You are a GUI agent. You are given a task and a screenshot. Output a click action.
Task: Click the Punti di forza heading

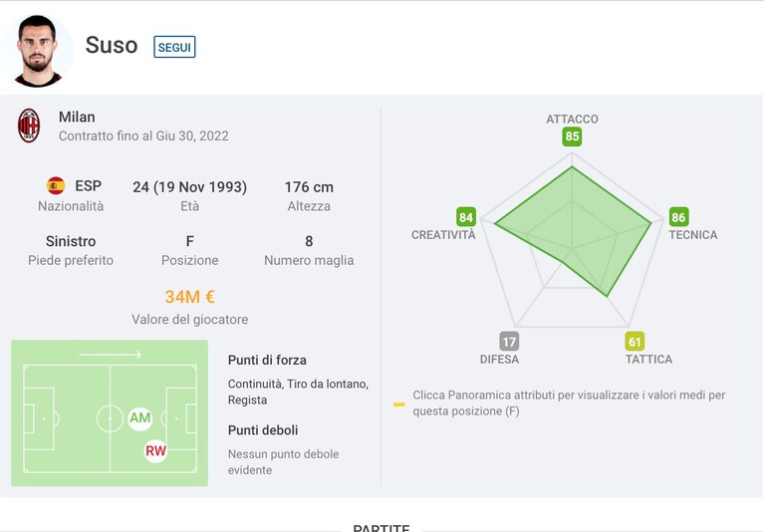pyautogui.click(x=267, y=360)
